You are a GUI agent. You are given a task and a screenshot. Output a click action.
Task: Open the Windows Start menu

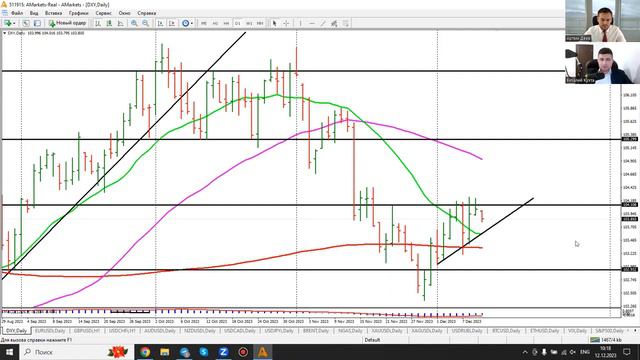[x=9, y=351]
